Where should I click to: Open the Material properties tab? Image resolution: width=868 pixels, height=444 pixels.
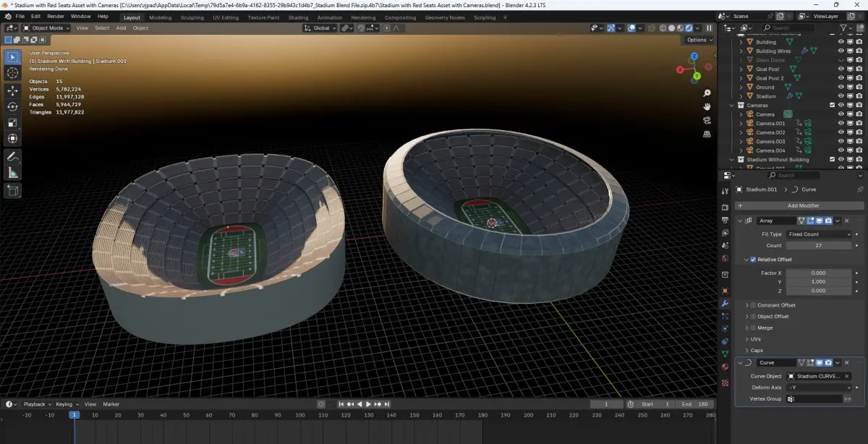click(x=725, y=367)
